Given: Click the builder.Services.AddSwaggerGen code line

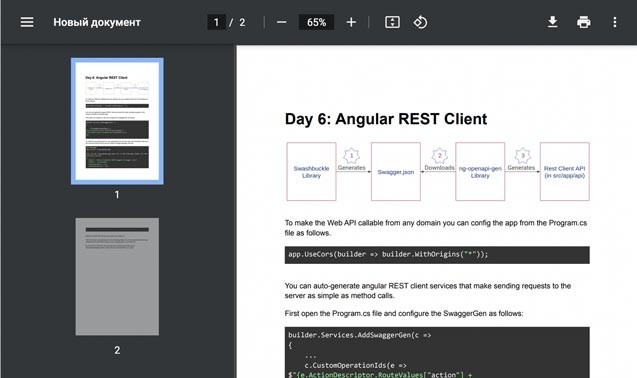Looking at the screenshot, I should pos(360,335).
